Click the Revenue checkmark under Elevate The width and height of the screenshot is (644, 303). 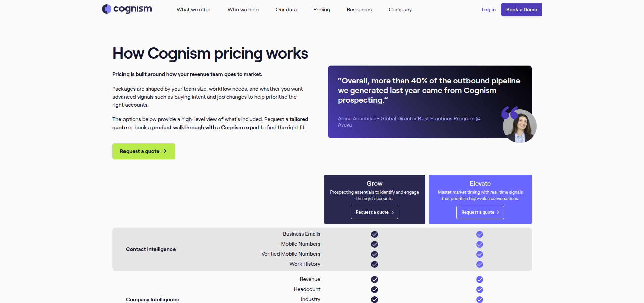pyautogui.click(x=479, y=279)
